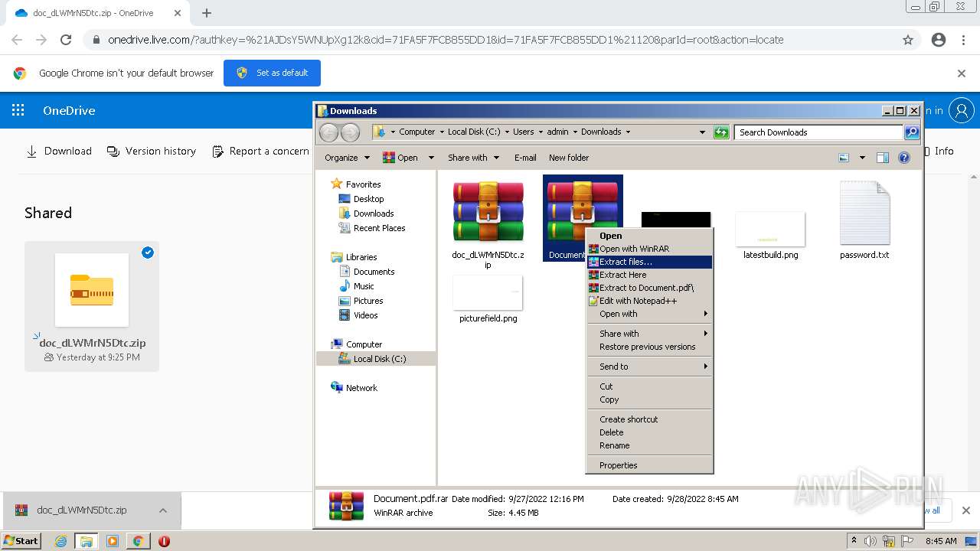980x551 pixels.
Task: Click the OneDrive zip folder thumbnail
Action: 92,290
